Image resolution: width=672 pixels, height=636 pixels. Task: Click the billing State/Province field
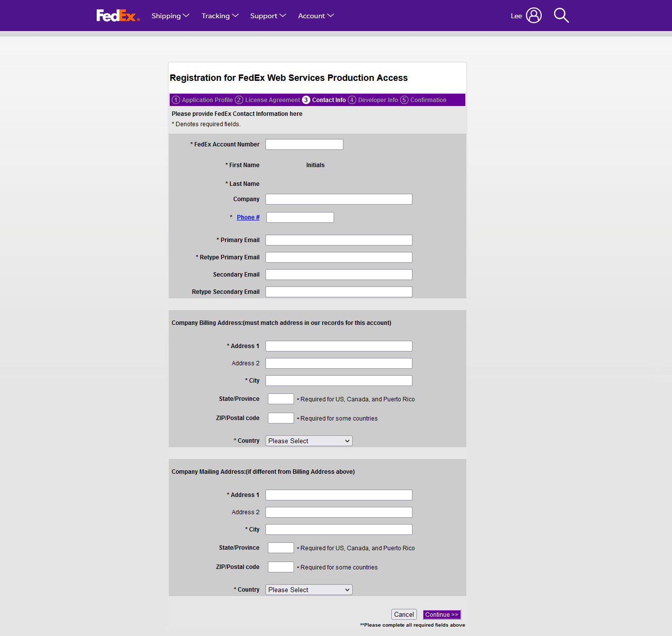tap(280, 398)
